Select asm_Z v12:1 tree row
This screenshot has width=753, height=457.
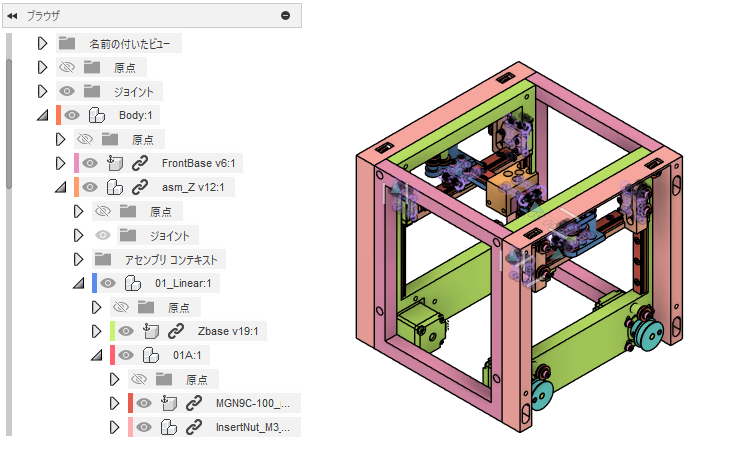193,187
